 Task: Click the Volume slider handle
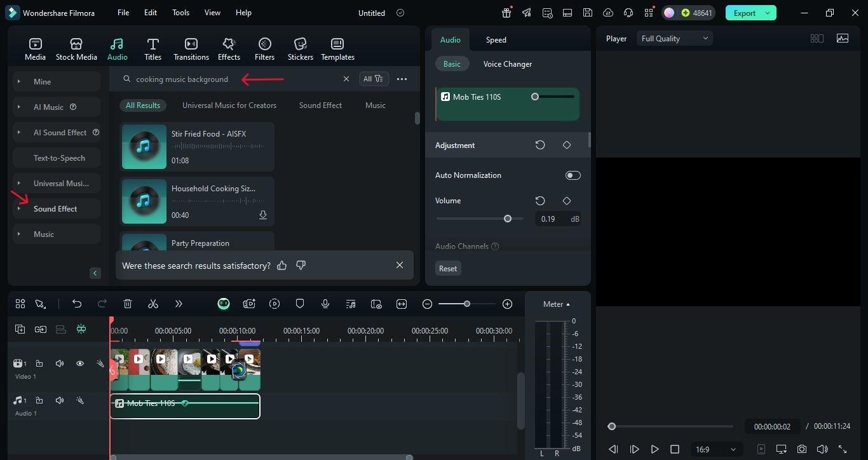pos(508,219)
